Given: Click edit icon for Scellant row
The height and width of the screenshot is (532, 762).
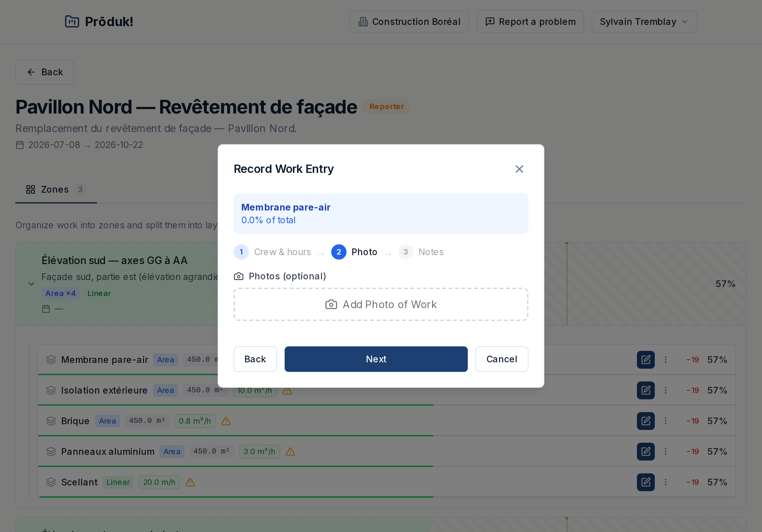Looking at the screenshot, I should click(x=646, y=482).
